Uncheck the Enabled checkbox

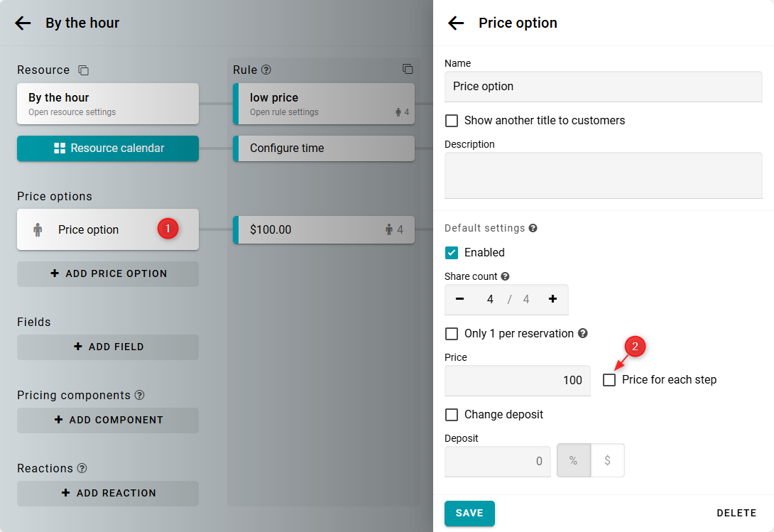pyautogui.click(x=452, y=253)
